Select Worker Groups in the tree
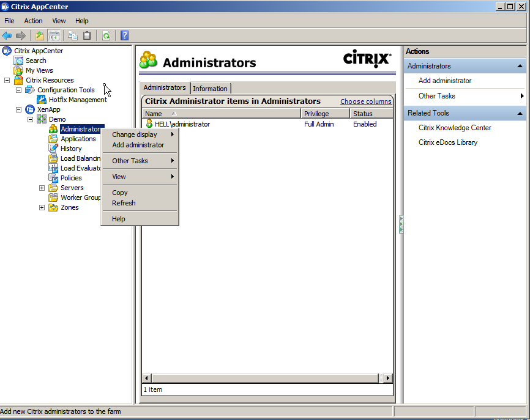The width and height of the screenshot is (530, 420). 80,197
